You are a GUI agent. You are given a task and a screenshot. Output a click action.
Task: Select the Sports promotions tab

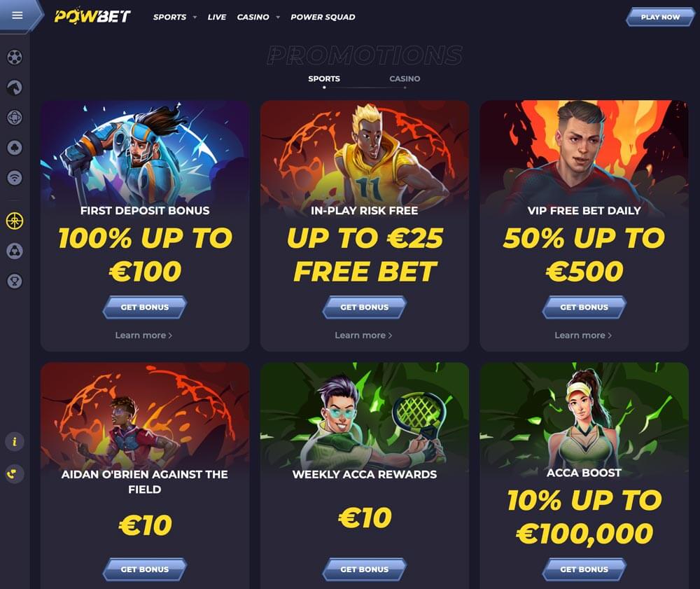click(324, 78)
